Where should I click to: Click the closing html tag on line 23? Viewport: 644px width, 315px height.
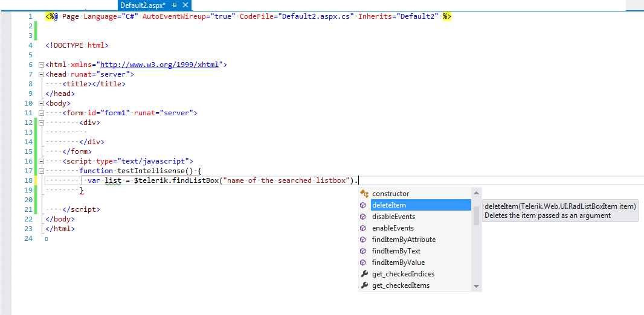pyautogui.click(x=60, y=229)
